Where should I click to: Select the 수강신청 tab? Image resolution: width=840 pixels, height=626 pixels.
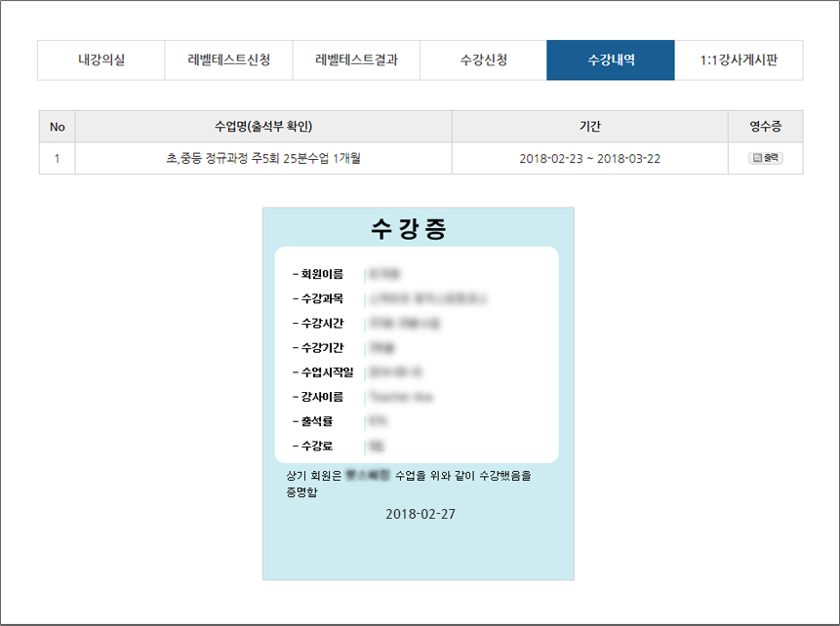click(x=483, y=60)
